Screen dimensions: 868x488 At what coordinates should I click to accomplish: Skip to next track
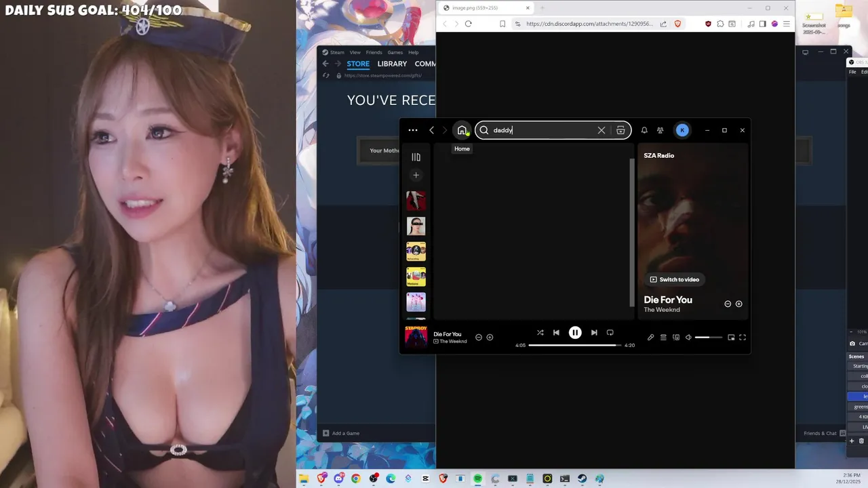(594, 333)
